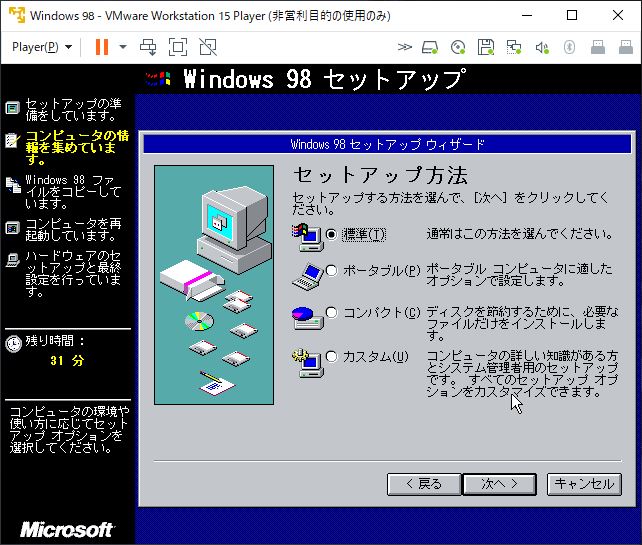642x545 pixels.
Task: Click the portable laptop icon
Action: [x=307, y=276]
